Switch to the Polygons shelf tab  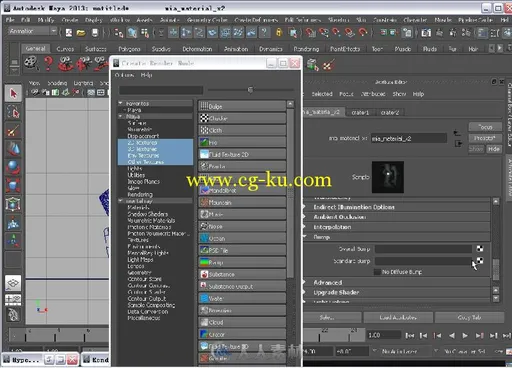pos(129,49)
